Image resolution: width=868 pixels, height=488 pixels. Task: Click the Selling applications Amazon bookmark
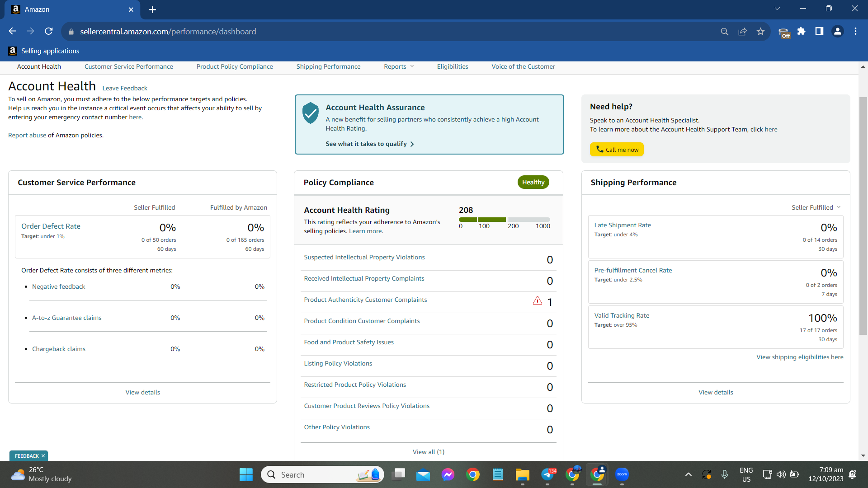44,51
